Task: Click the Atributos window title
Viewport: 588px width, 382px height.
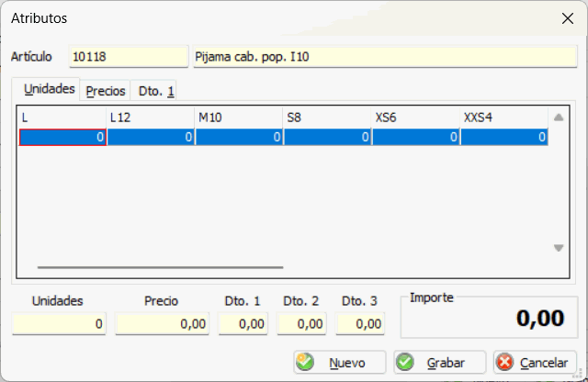Action: coord(39,18)
